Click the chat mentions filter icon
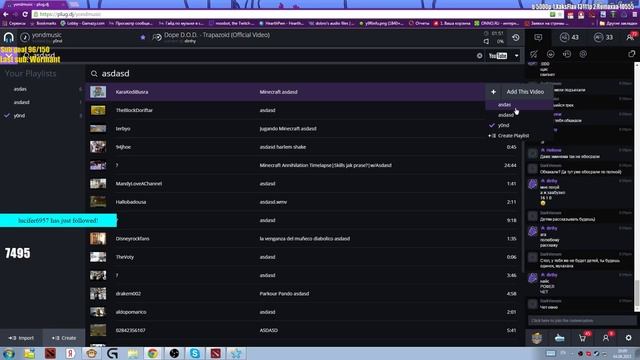Screen dimensions: 640x360 [x=533, y=54]
